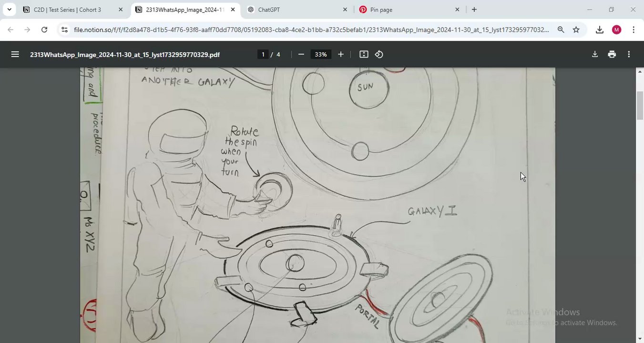Click the vertical scrollbar thumb
Image resolution: width=644 pixels, height=343 pixels.
coord(640,105)
